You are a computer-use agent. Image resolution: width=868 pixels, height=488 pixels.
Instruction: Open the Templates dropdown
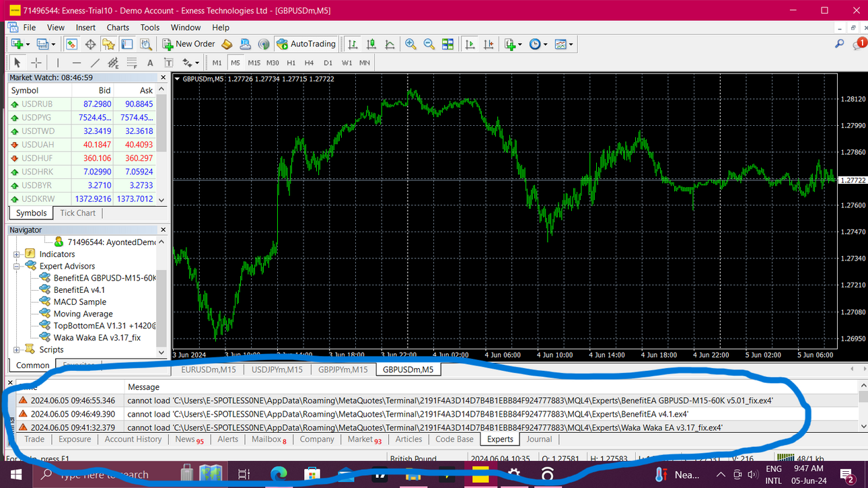click(x=564, y=44)
